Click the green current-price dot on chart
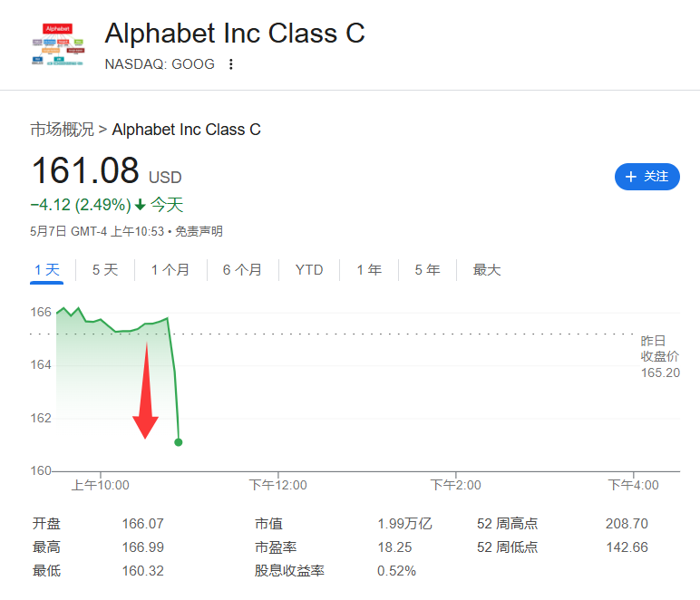The image size is (700, 600). tap(178, 442)
